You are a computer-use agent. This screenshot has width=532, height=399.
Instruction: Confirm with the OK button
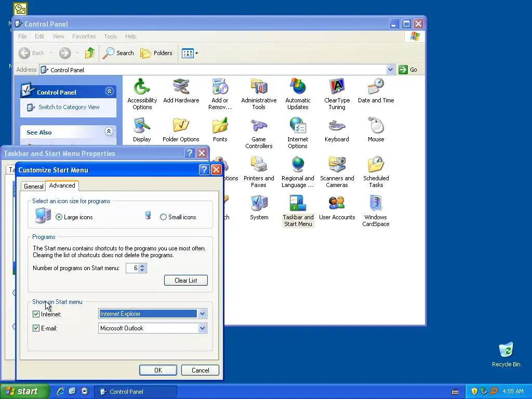158,370
